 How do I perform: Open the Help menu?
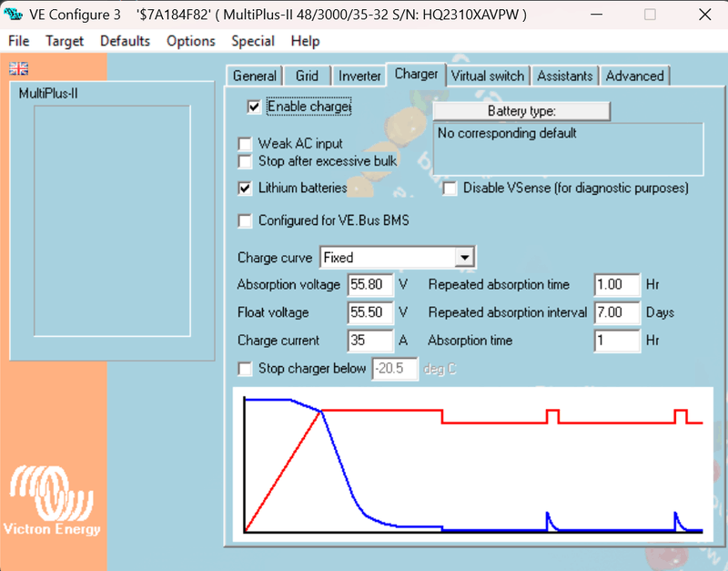305,41
